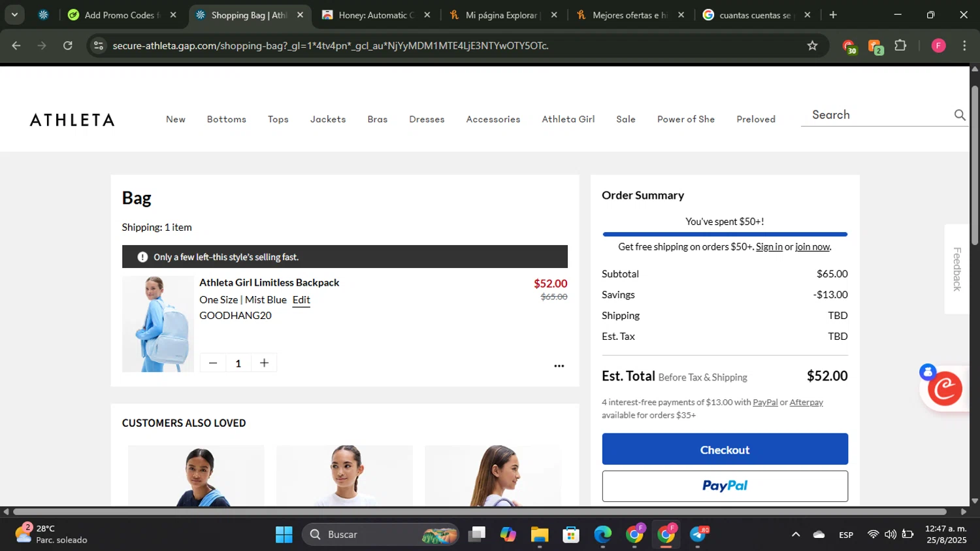
Task: Open the Feedback side tab
Action: pos(957,269)
